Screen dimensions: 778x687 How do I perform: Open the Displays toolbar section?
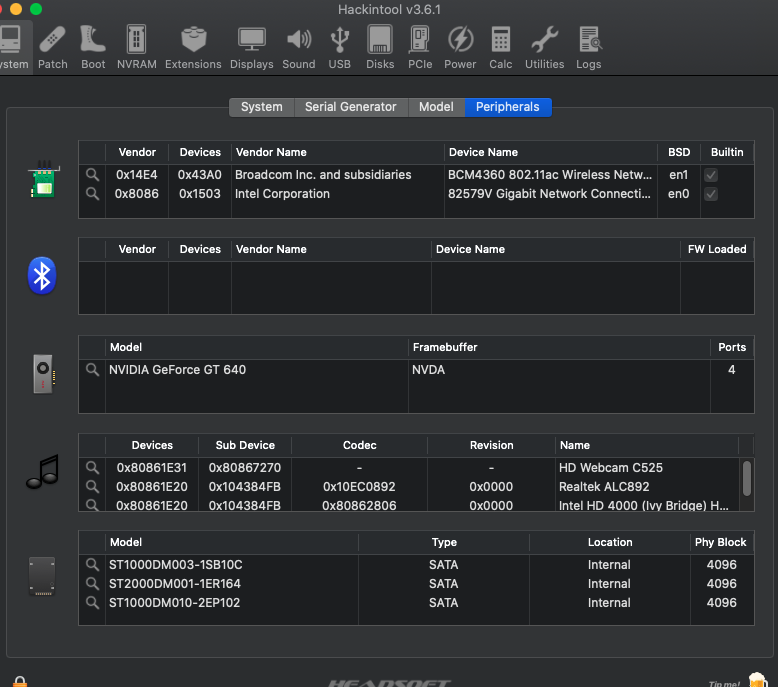pyautogui.click(x=252, y=48)
